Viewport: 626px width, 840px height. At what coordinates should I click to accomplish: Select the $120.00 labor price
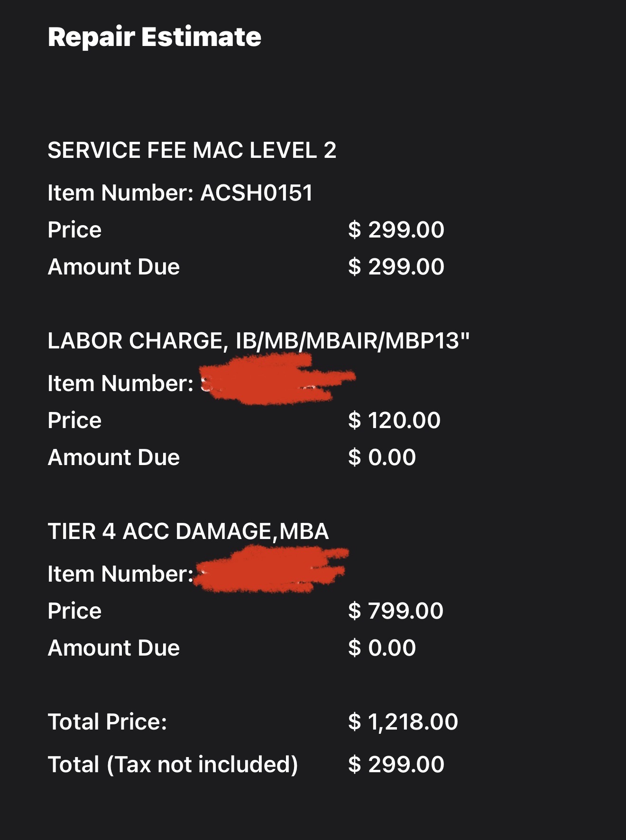tap(394, 420)
